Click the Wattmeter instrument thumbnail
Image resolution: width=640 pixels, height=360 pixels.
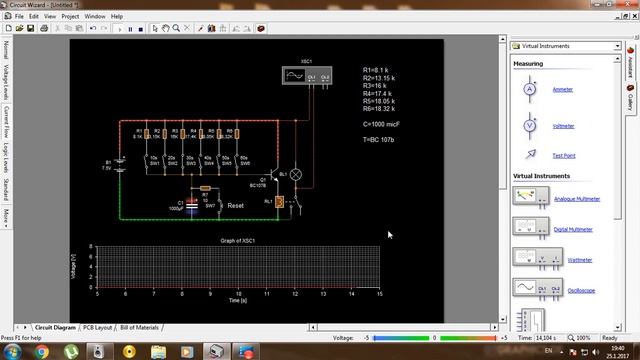pos(538,258)
